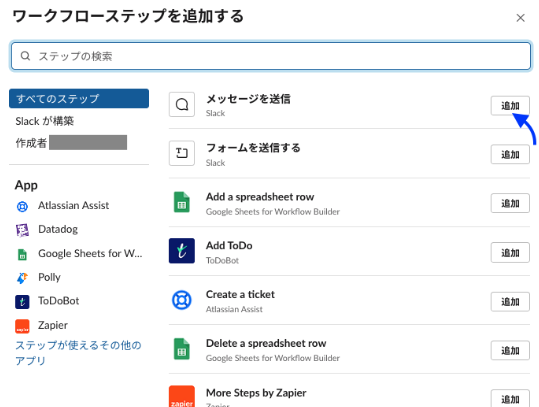Image resolution: width=539 pixels, height=407 pixels.
Task: Click the ToDoBot icon beside Add ToDo
Action: click(182, 251)
